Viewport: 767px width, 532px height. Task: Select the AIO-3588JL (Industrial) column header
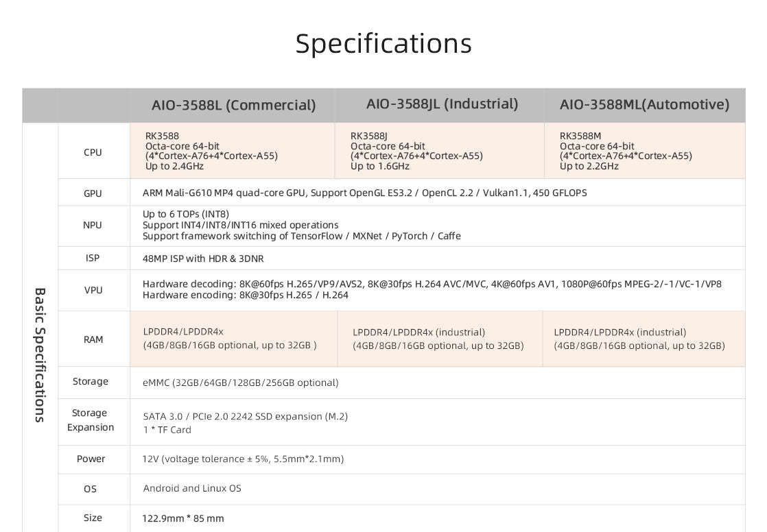pyautogui.click(x=442, y=104)
